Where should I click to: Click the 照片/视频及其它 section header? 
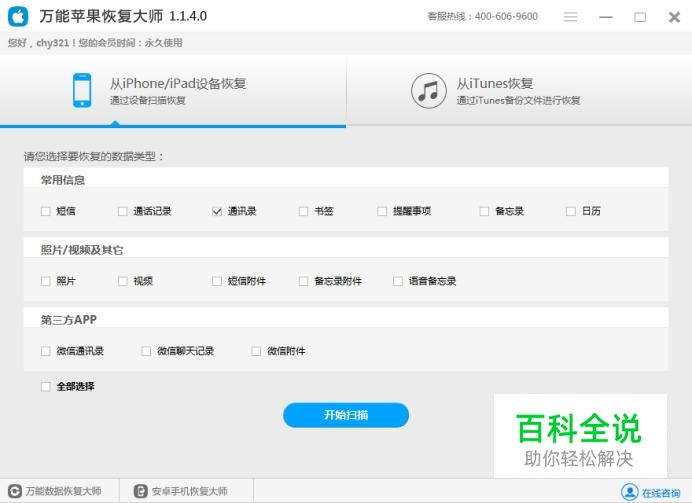pos(82,250)
